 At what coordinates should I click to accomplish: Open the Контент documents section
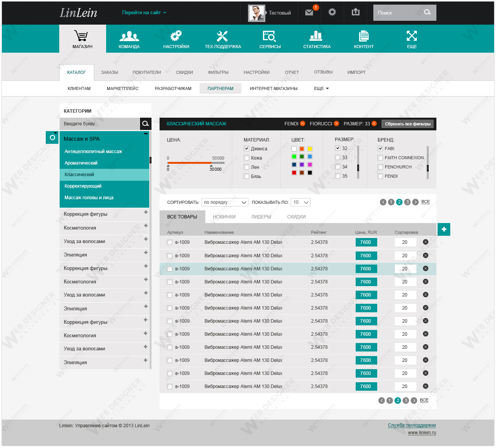pyautogui.click(x=364, y=39)
